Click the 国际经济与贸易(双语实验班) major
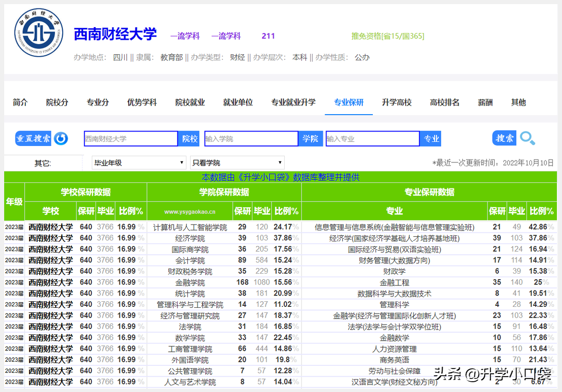 pyautogui.click(x=394, y=249)
